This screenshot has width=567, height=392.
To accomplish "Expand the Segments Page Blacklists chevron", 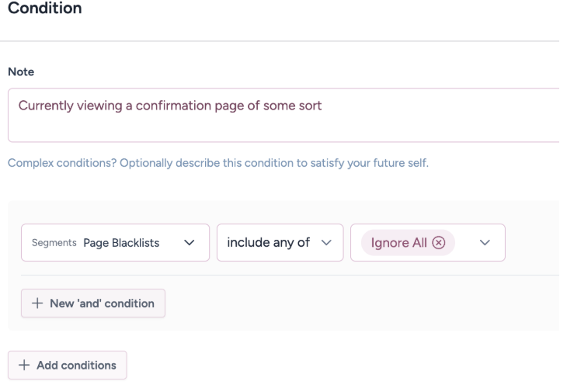I will (x=190, y=243).
